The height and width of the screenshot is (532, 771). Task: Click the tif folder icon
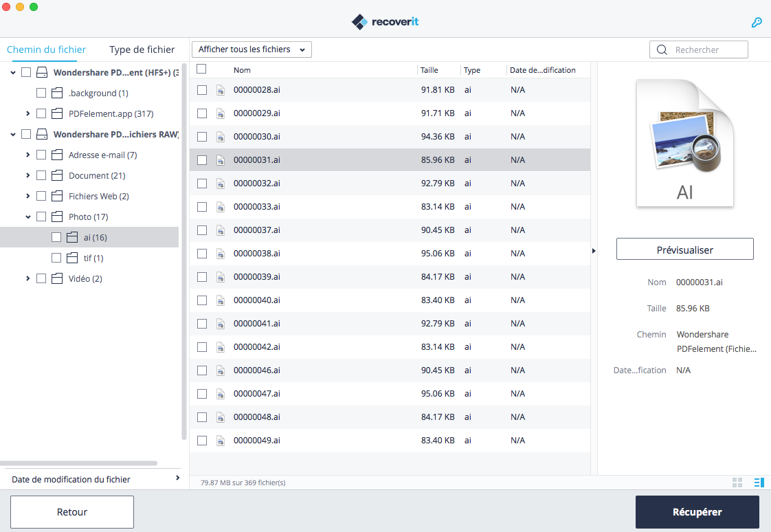pyautogui.click(x=72, y=258)
